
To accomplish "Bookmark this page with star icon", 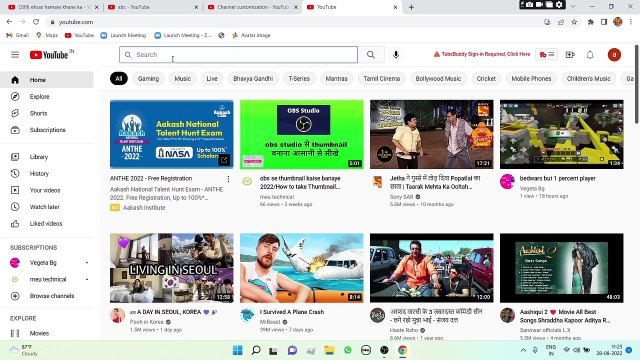I will [574, 22].
